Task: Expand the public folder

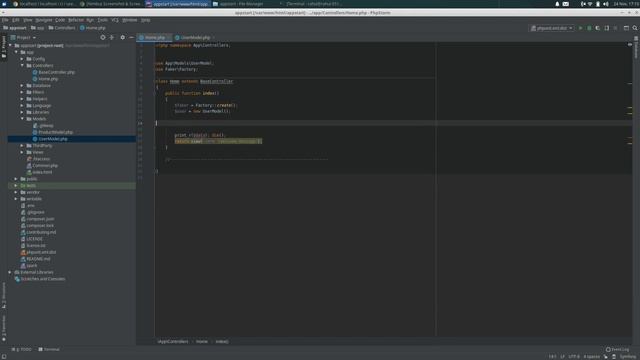Action: click(16, 179)
